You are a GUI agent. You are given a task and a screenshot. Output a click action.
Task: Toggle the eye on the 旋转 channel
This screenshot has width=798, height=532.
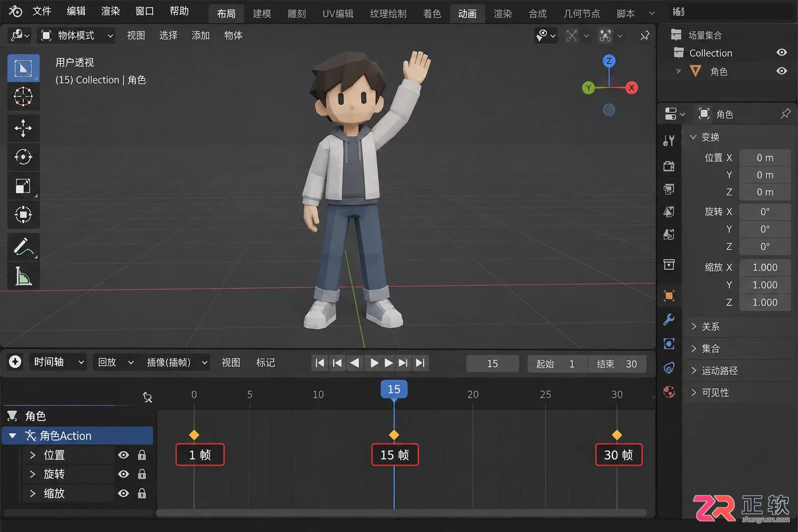pyautogui.click(x=124, y=474)
